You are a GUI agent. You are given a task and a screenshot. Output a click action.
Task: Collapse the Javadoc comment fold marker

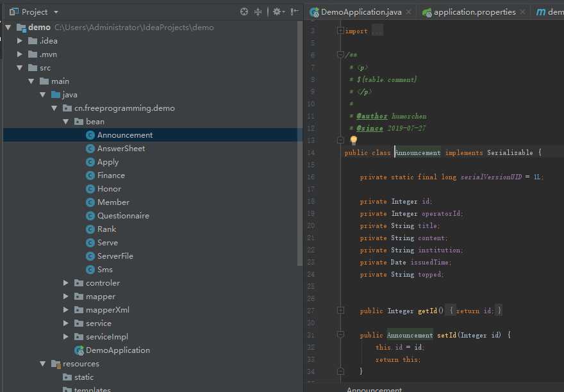(x=340, y=54)
